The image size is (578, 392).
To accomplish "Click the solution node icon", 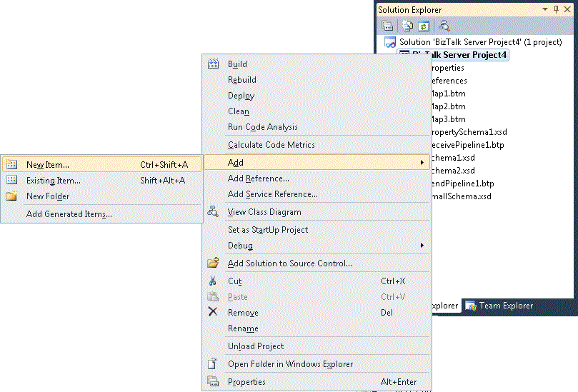I will 389,42.
